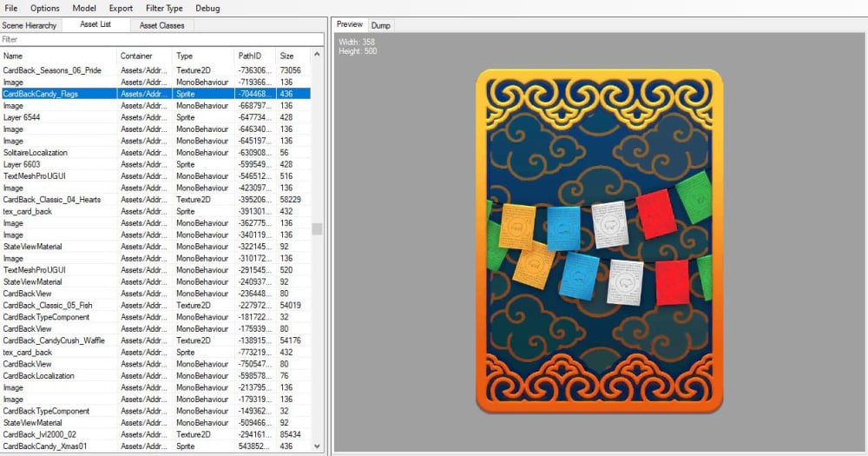Viewport: 868px width, 456px height.
Task: Switch to the Dump tab
Action: [381, 25]
